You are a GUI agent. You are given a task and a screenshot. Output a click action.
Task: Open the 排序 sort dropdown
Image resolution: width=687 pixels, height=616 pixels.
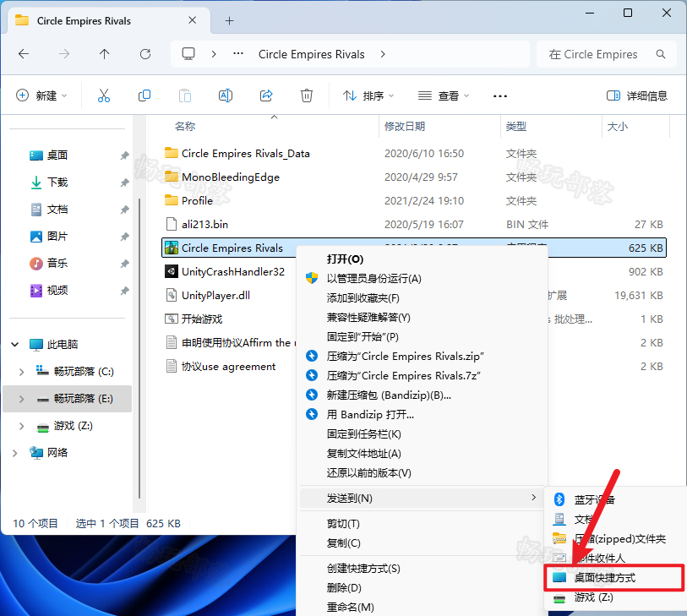click(x=368, y=95)
